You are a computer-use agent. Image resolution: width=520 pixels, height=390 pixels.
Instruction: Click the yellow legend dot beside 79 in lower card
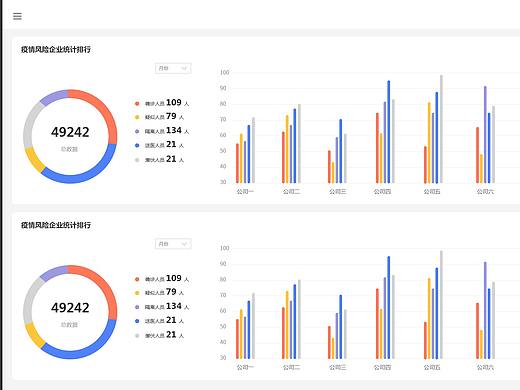[x=137, y=293]
